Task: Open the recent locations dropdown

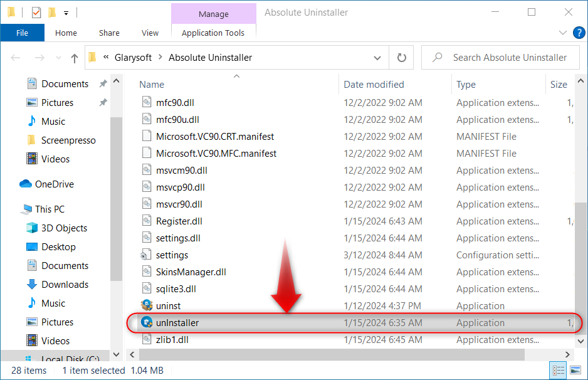Action: coord(58,58)
